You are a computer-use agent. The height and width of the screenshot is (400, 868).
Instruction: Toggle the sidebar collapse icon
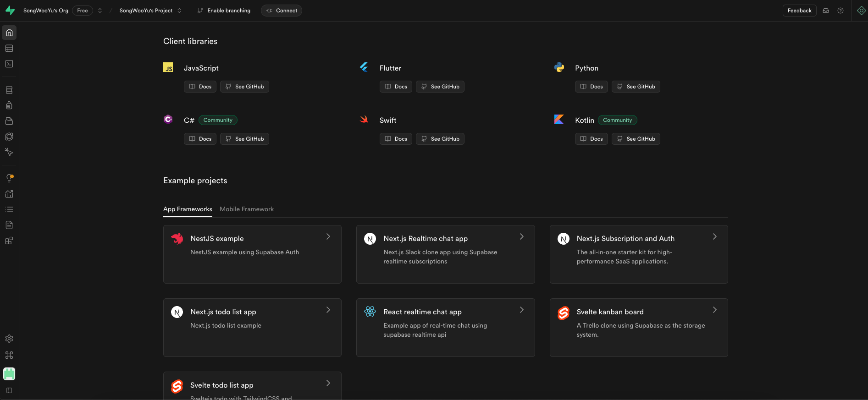(x=9, y=390)
